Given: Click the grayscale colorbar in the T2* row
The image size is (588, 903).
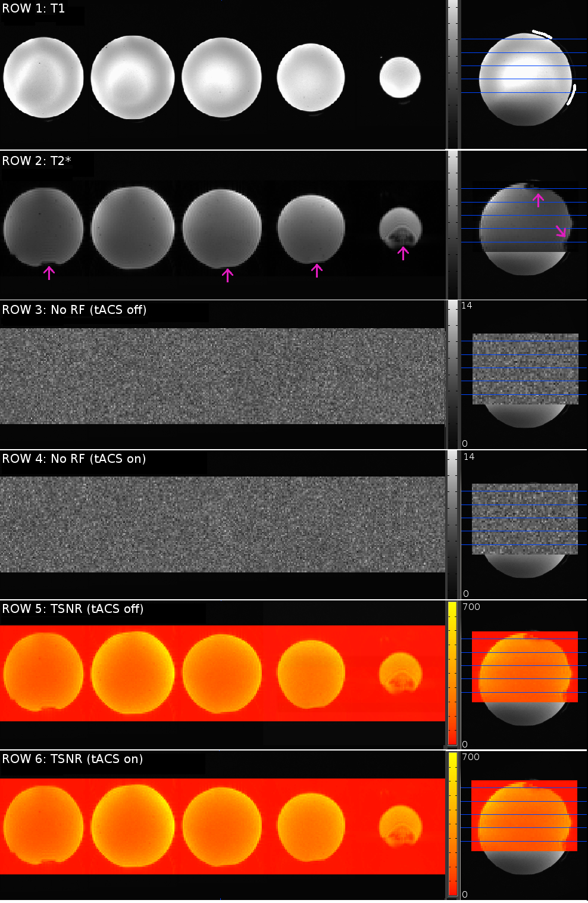Looking at the screenshot, I should (453, 225).
